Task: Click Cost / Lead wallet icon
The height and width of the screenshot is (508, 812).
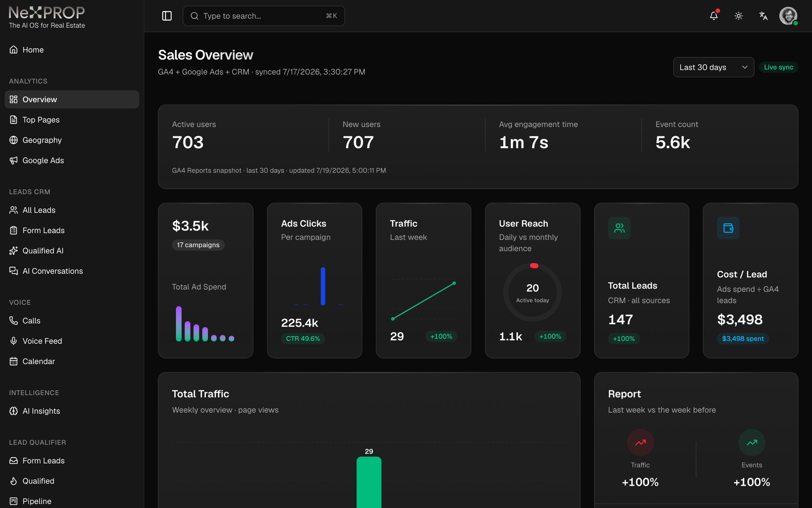Action: [728, 228]
